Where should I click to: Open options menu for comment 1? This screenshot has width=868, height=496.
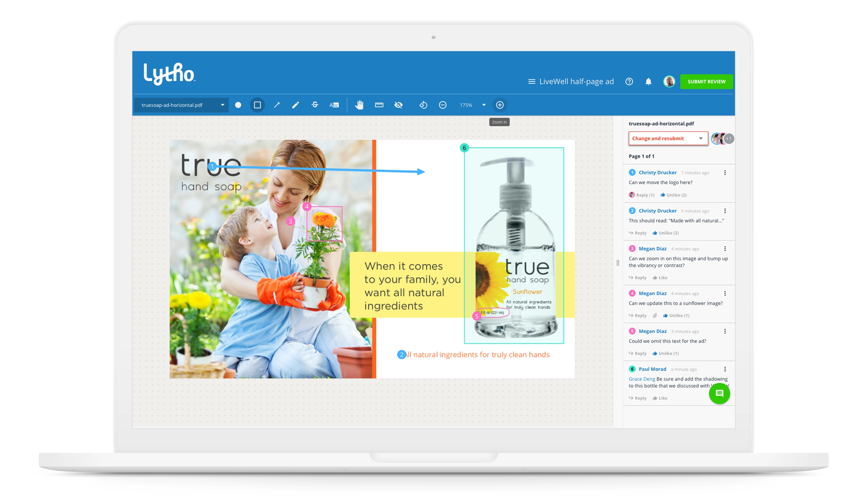(725, 173)
